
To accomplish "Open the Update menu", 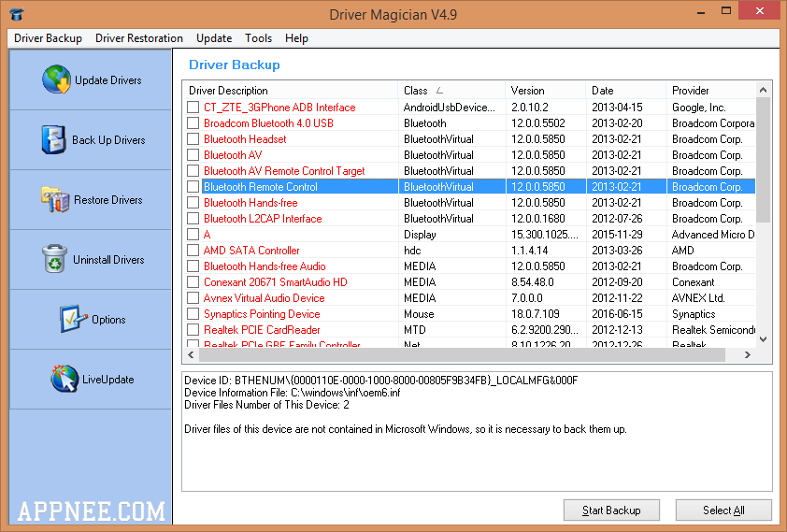I will click(214, 38).
